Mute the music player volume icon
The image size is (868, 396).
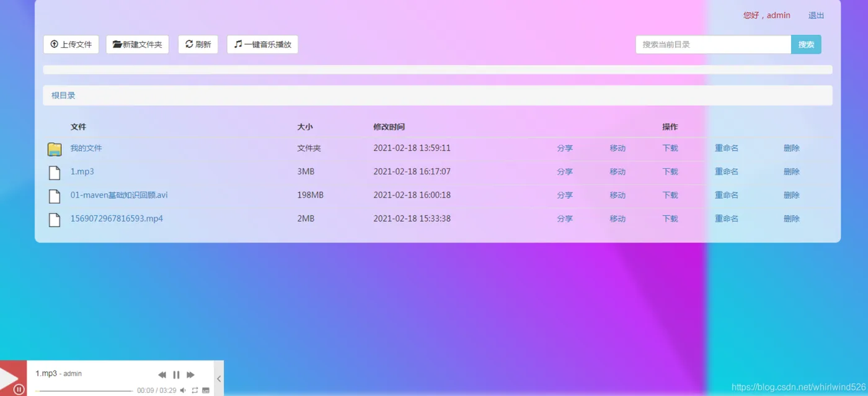183,390
